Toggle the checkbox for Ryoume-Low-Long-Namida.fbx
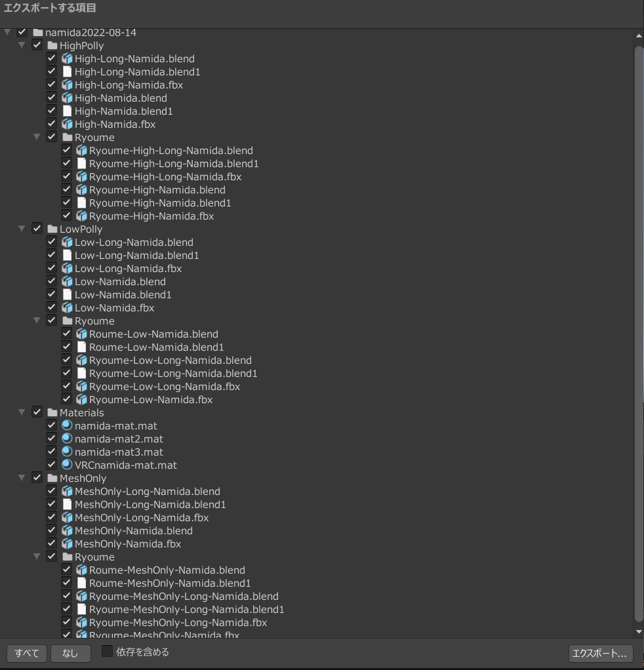Screen dimensions: 644x670 66,385
